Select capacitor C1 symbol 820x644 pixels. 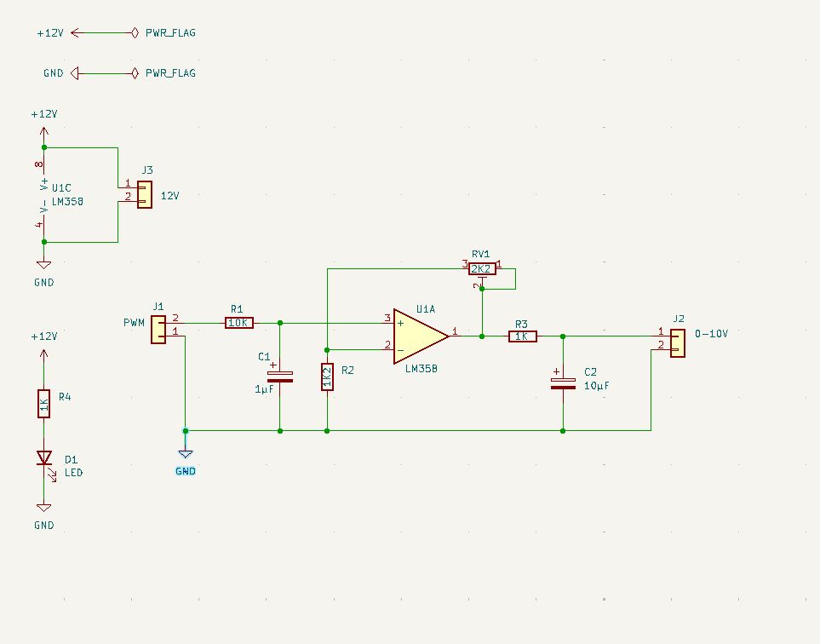pos(280,377)
